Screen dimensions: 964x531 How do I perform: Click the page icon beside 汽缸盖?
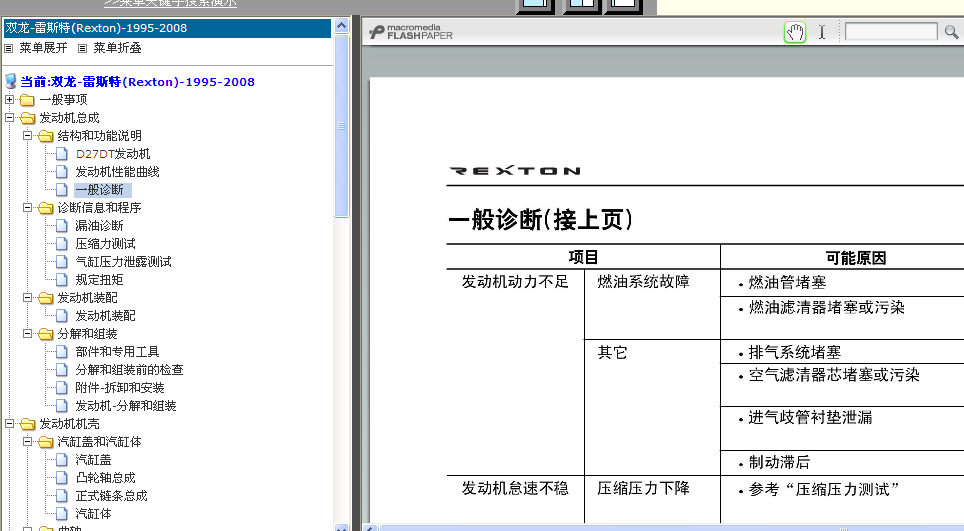[61, 460]
